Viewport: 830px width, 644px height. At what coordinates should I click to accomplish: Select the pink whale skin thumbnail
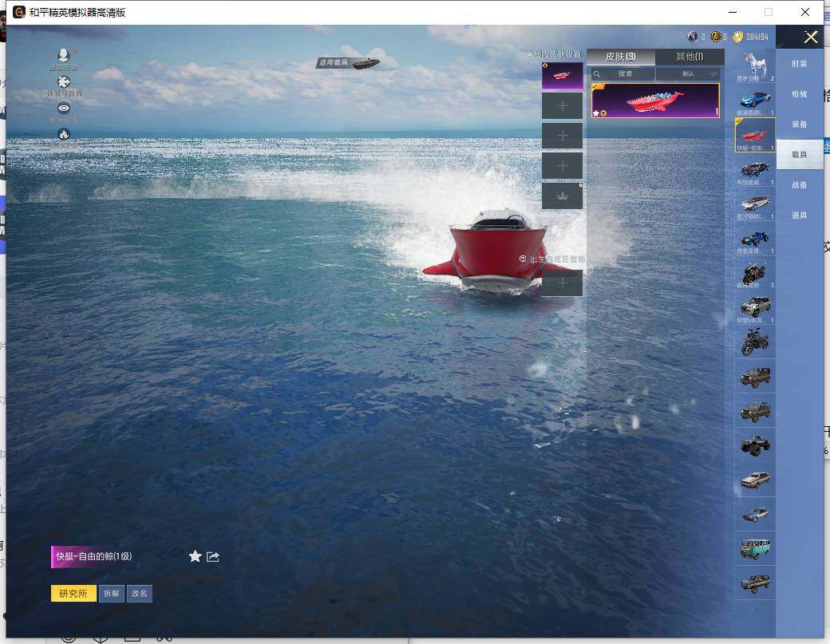[655, 101]
